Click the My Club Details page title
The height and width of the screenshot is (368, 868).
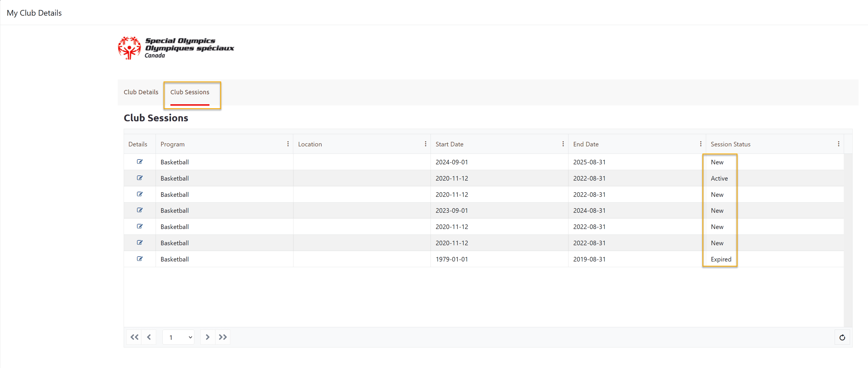(34, 13)
